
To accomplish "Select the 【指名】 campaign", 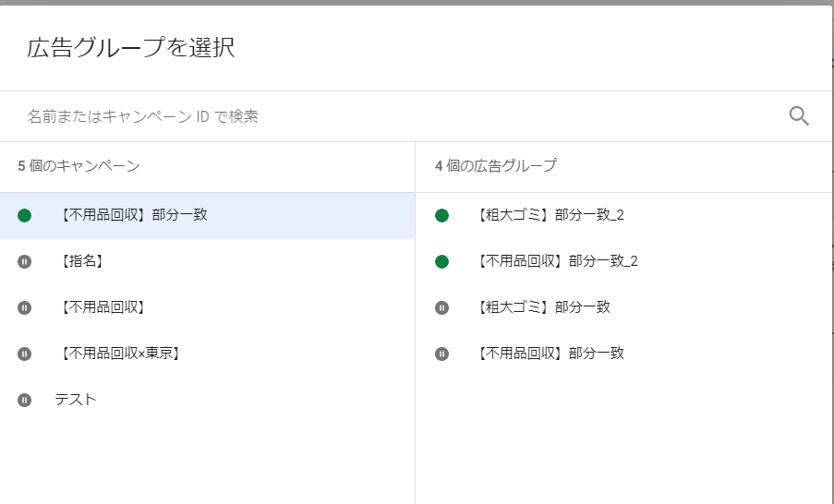I will 208,261.
